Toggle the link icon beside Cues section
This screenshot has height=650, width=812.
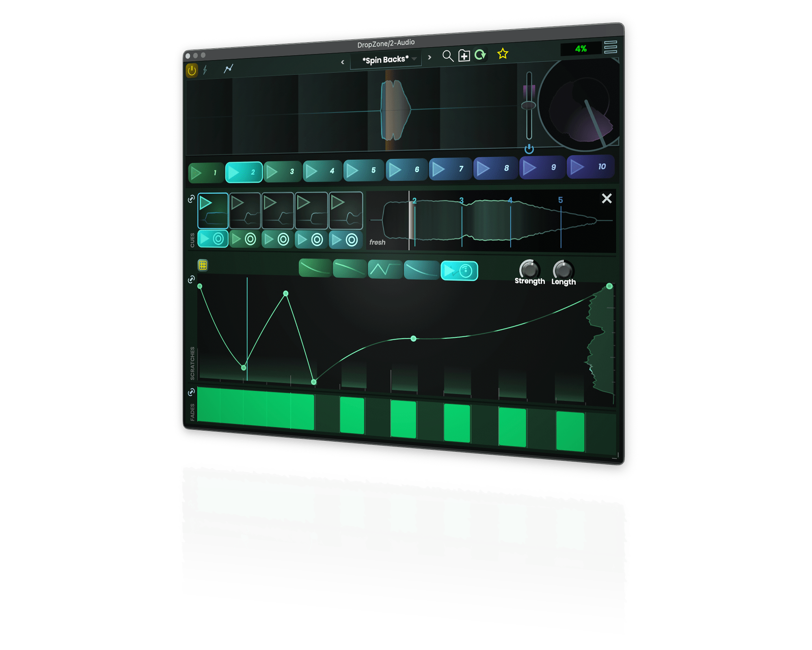(x=191, y=199)
